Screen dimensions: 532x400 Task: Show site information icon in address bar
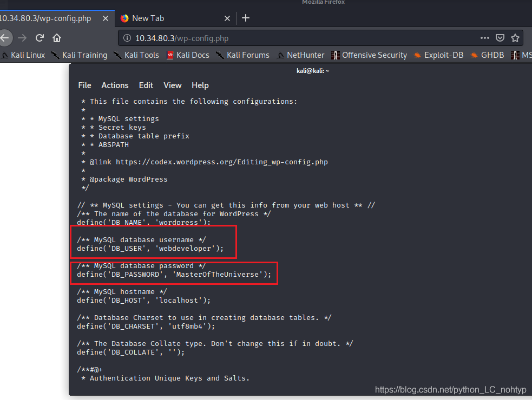[127, 38]
